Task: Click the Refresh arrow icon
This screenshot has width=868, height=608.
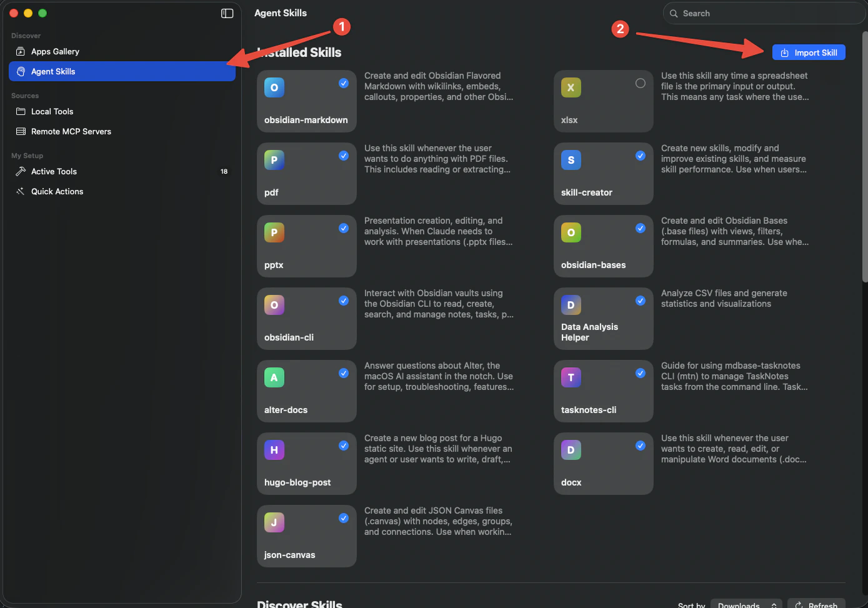Action: pos(799,606)
